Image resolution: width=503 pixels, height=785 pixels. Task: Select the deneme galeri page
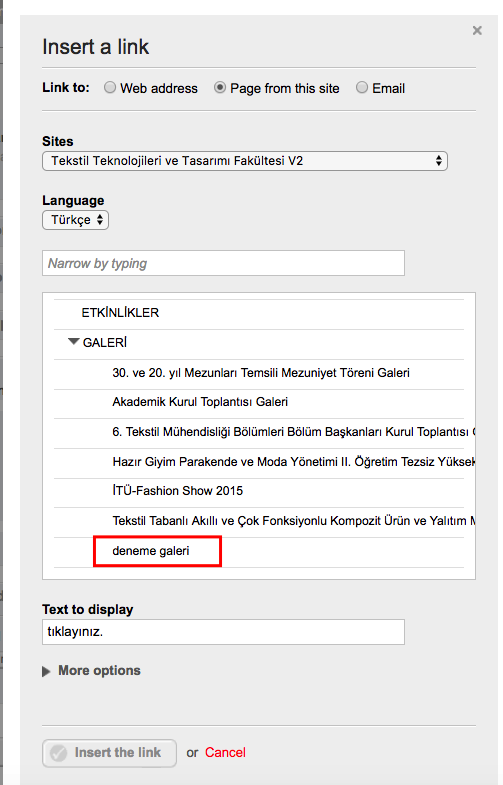[x=151, y=551]
